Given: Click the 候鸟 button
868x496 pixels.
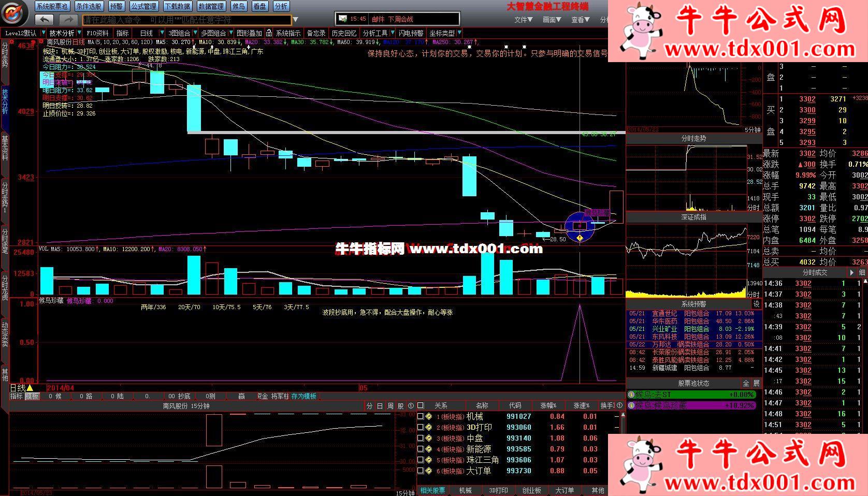Looking at the screenshot, I should (x=239, y=6).
